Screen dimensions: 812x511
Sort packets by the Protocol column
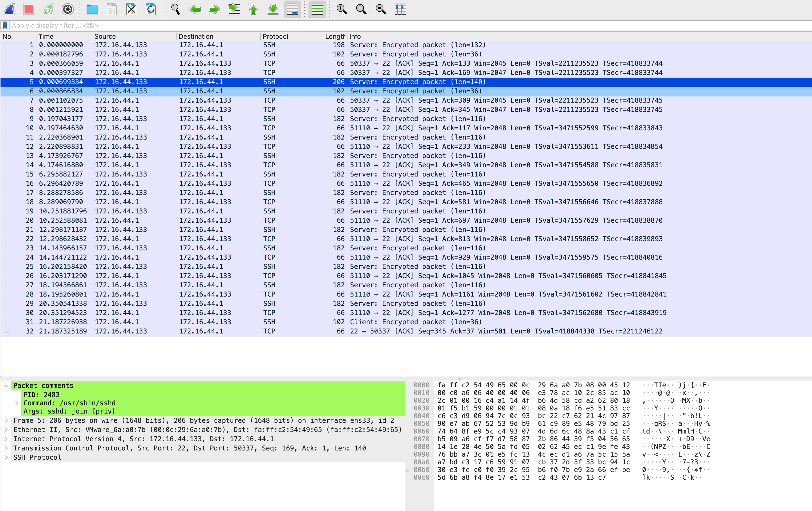(275, 36)
